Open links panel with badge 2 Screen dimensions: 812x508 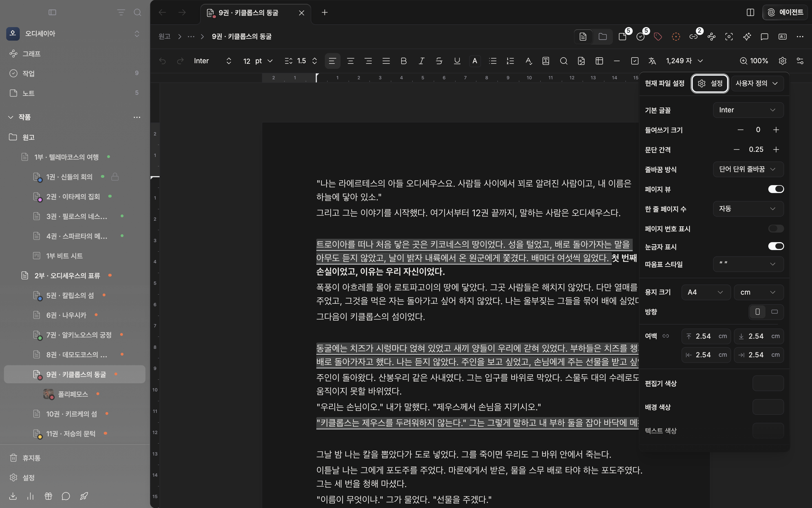694,36
